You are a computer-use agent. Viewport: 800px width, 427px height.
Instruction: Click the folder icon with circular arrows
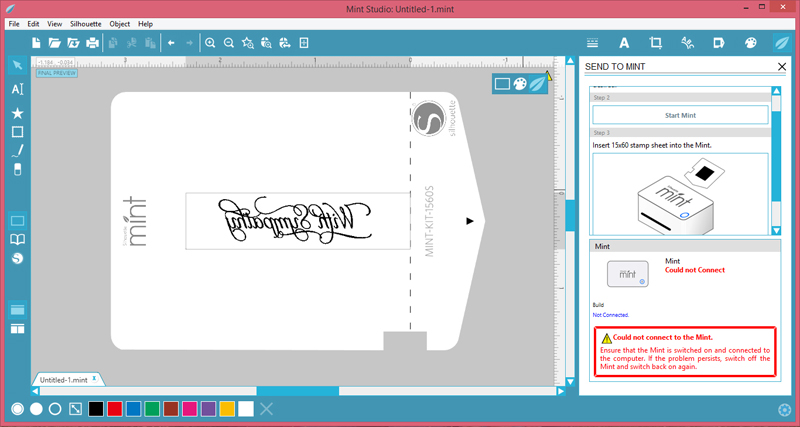[x=73, y=43]
